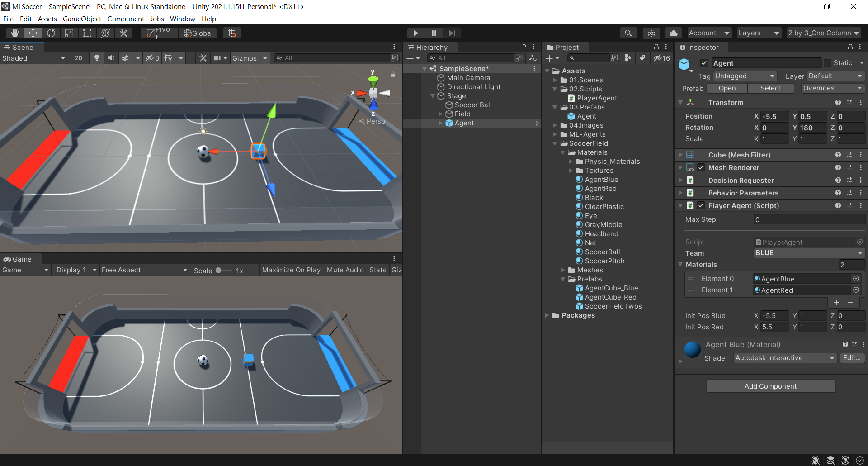Collapse the Stage object in Hierarchy
The height and width of the screenshot is (466, 868).
(x=433, y=96)
